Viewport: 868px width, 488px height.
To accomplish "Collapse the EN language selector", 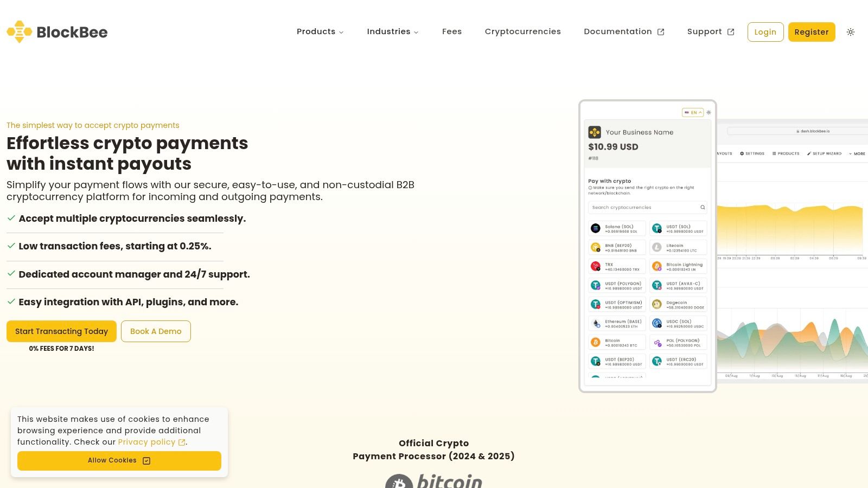I will (692, 112).
